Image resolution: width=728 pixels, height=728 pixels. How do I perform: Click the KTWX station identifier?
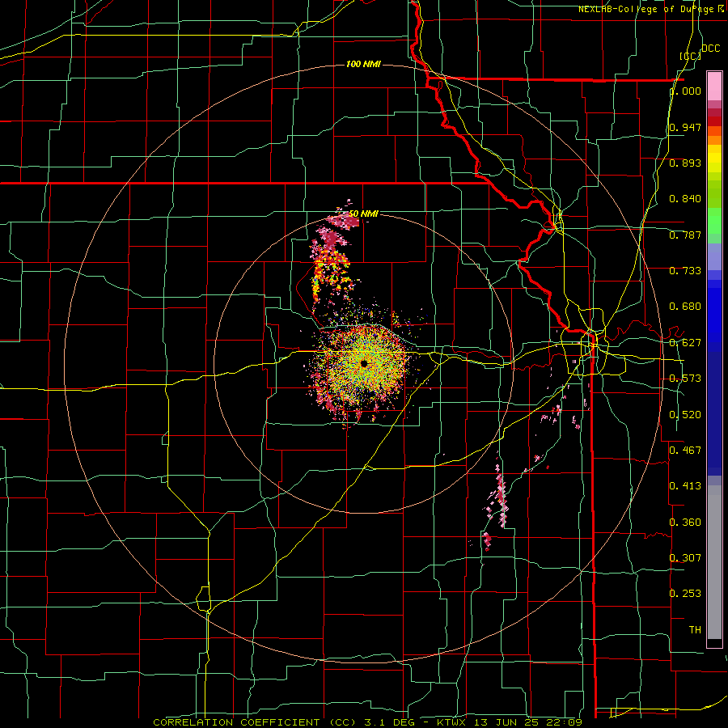point(453,722)
